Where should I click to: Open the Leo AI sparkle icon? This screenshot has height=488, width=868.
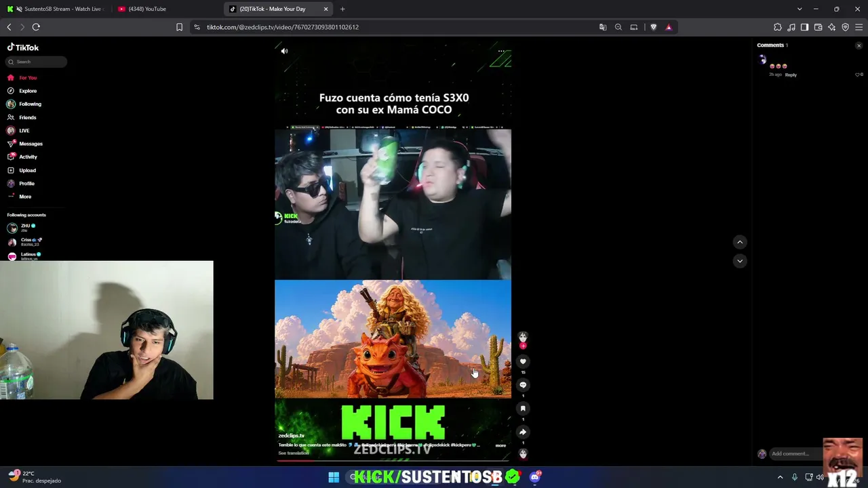832,27
